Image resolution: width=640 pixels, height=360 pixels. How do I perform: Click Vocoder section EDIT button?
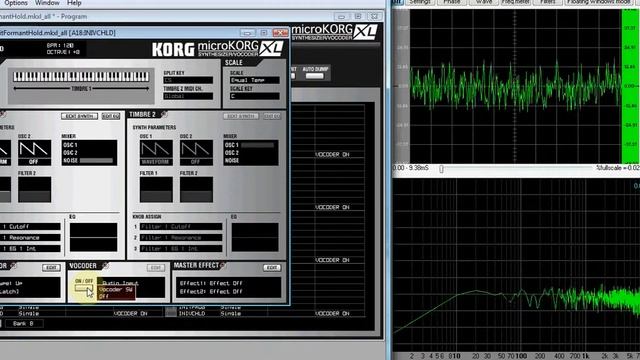pos(156,268)
